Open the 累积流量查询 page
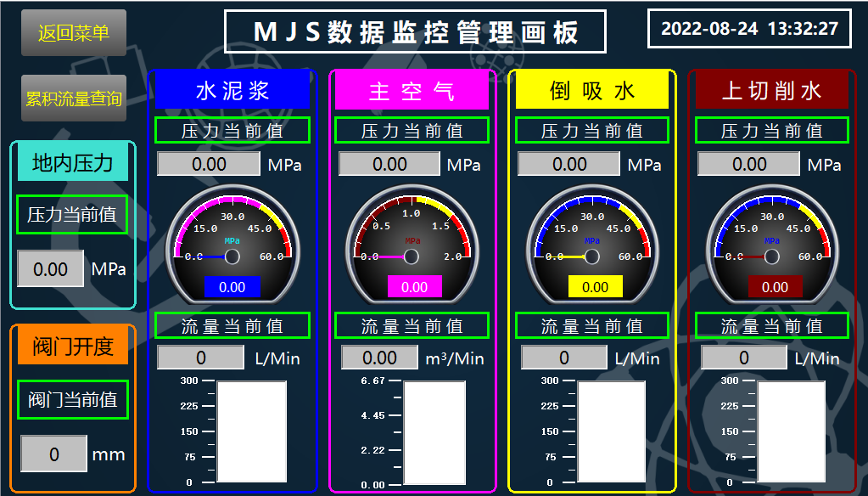The height and width of the screenshot is (496, 868). [x=74, y=99]
